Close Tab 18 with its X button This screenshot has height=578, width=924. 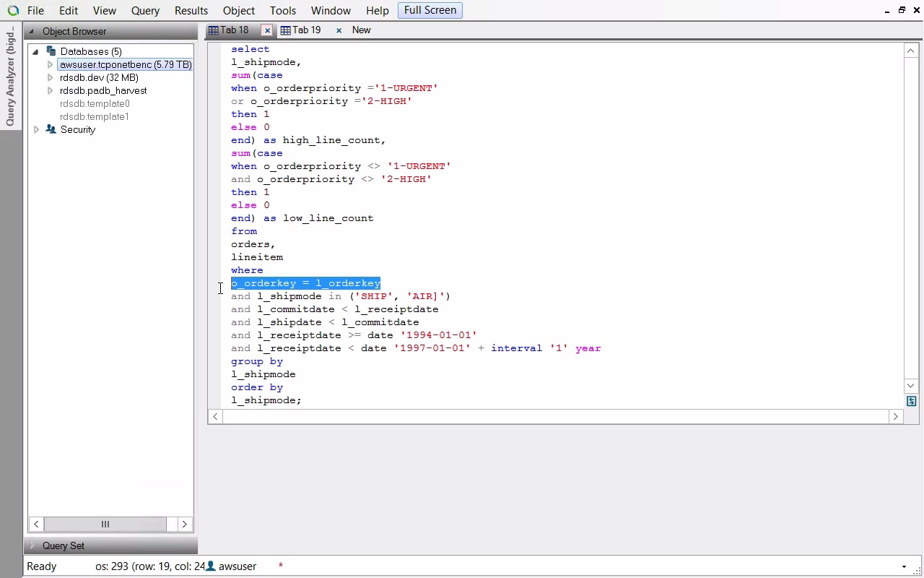click(267, 30)
